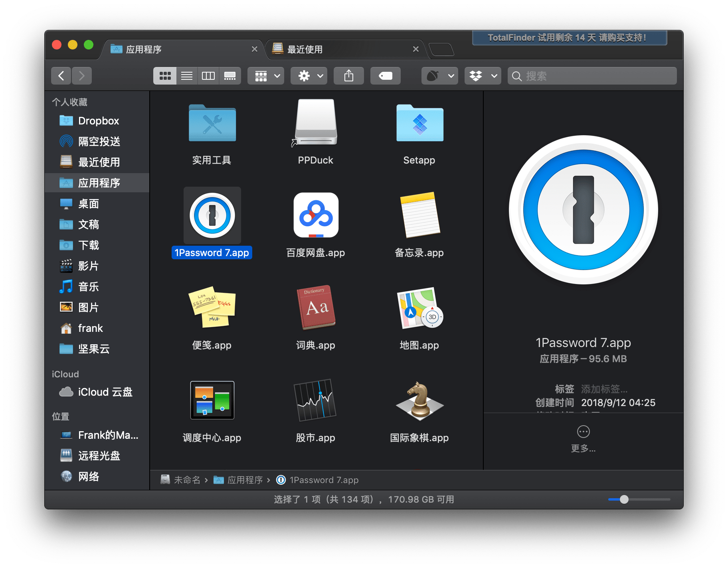The height and width of the screenshot is (568, 728).
Task: Select the 股市.app stocks icon
Action: (x=316, y=400)
